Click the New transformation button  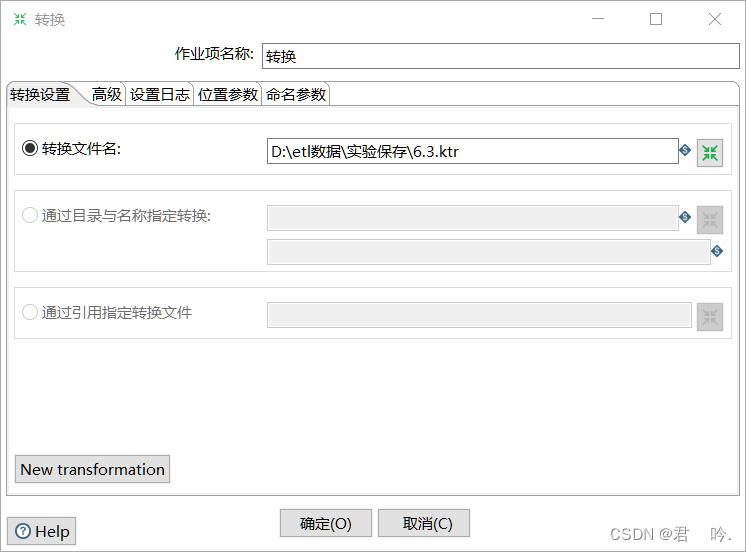(92, 470)
